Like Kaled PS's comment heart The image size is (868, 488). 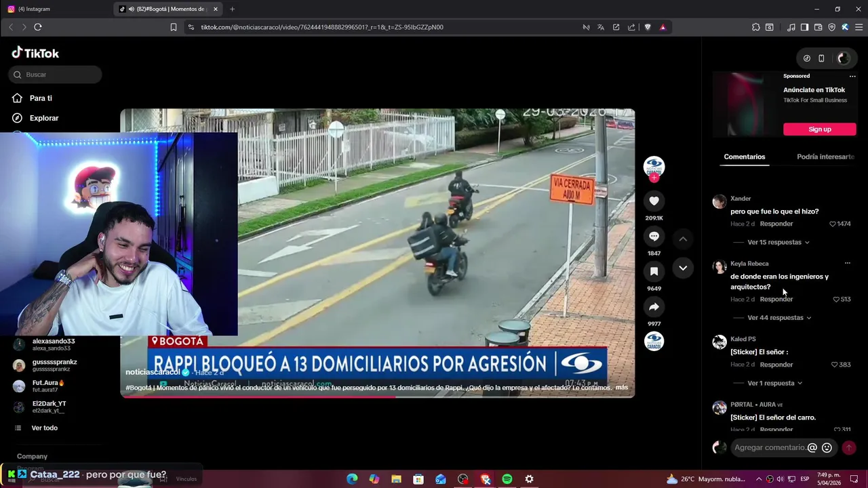(x=835, y=365)
